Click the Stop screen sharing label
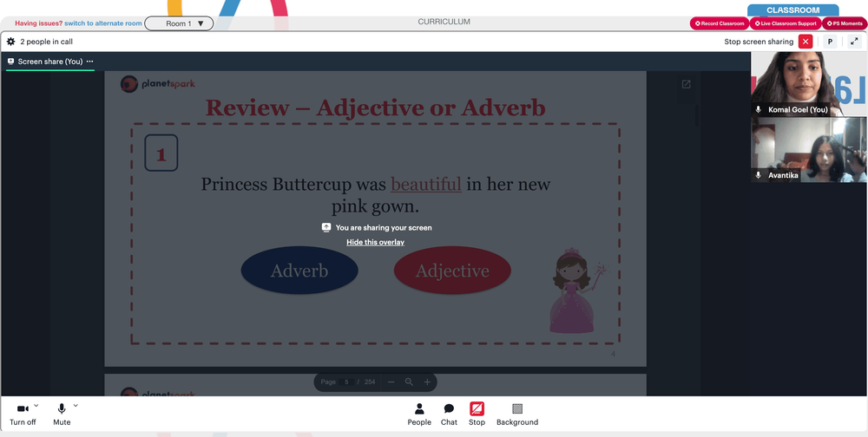The width and height of the screenshot is (868, 437). [759, 42]
